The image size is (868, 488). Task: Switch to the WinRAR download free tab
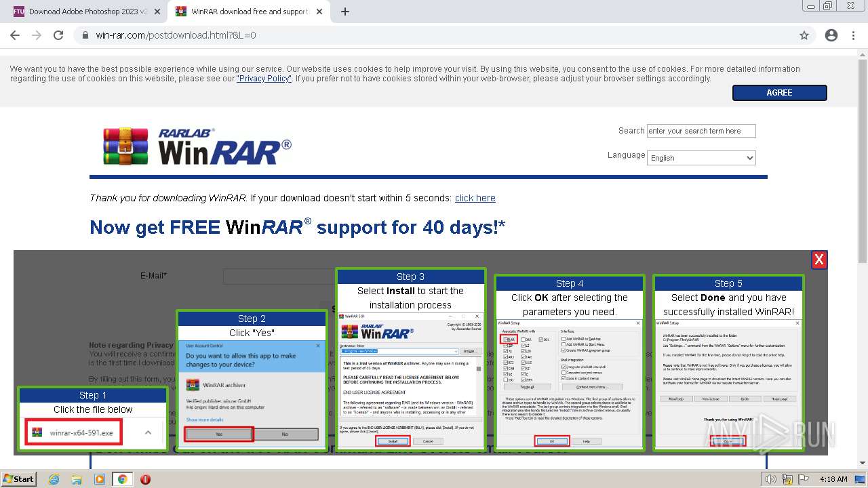point(249,12)
